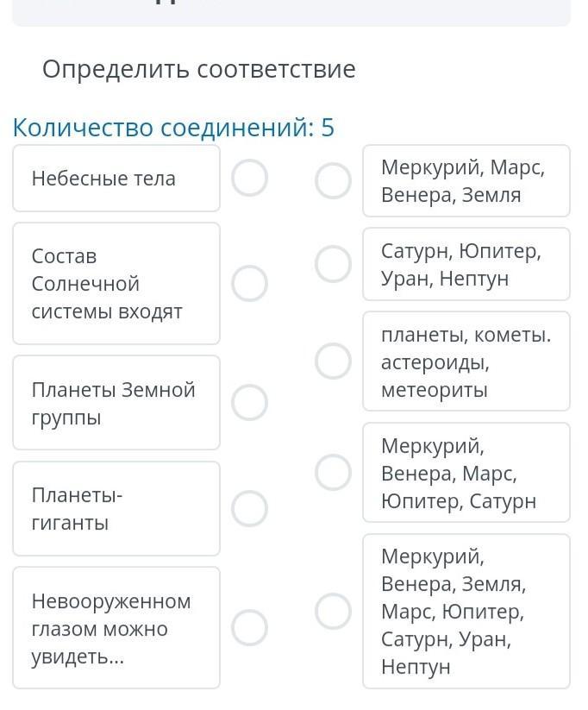Viewport: 588px width, 710px height.
Task: Select the circle beside Невооруженном глазом можно увидеть
Action: click(x=249, y=628)
